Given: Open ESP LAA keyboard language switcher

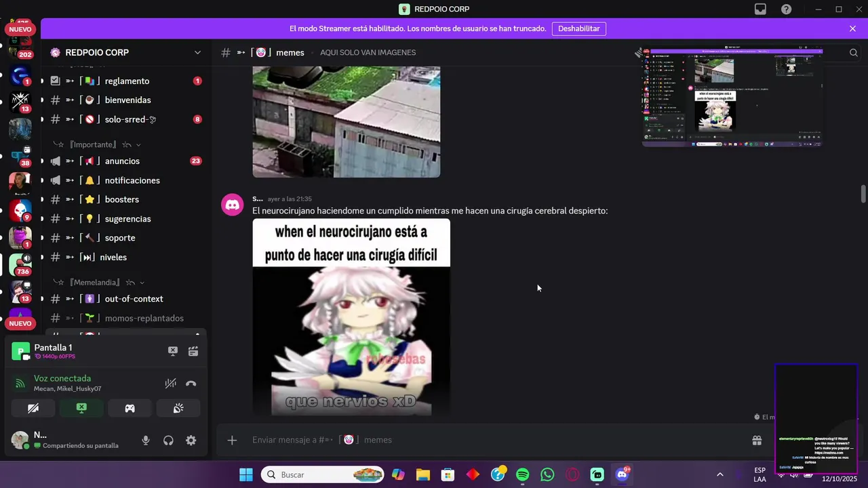Looking at the screenshot, I should click(759, 474).
